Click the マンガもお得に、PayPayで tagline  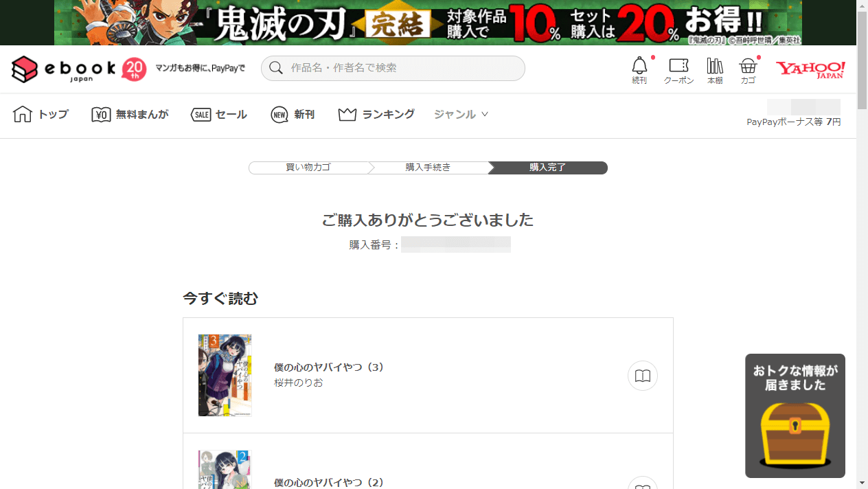pyautogui.click(x=200, y=69)
